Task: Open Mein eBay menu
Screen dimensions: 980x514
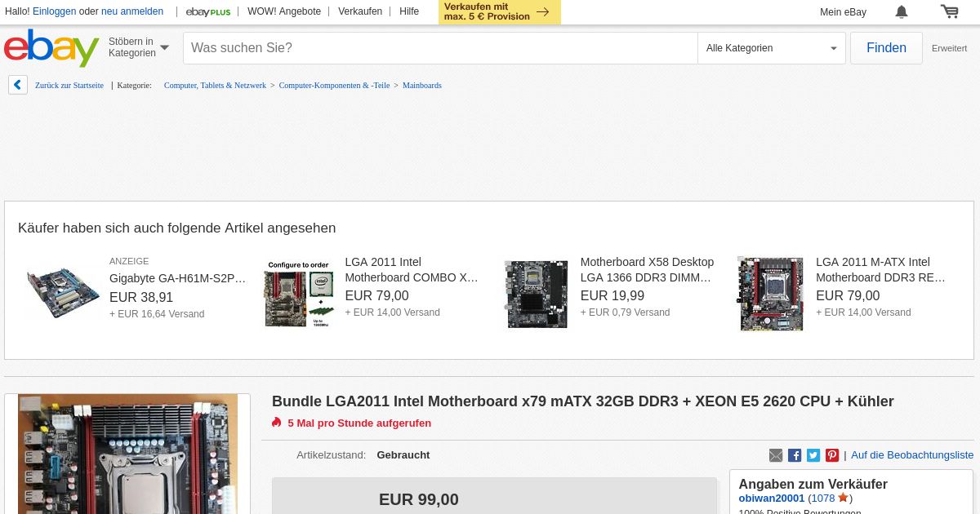Action: [x=843, y=11]
